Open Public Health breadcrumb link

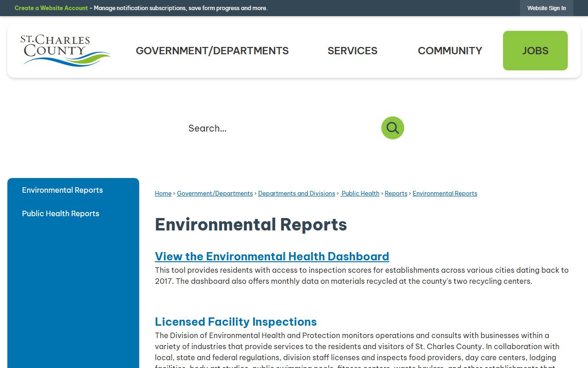(360, 194)
